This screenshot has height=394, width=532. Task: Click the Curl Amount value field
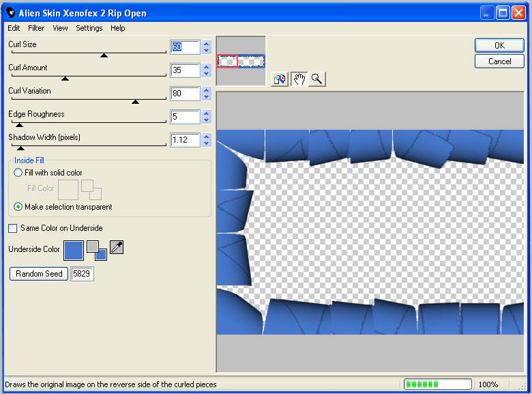pos(185,70)
